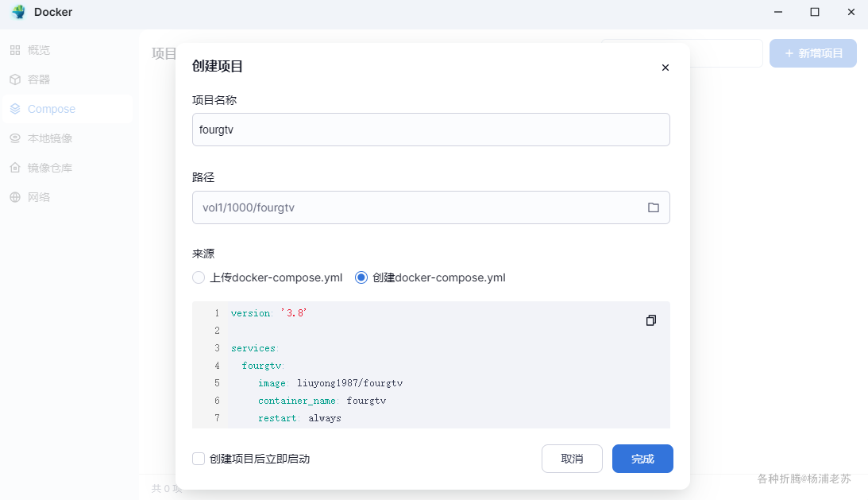Minimize the Docker window

pyautogui.click(x=778, y=12)
